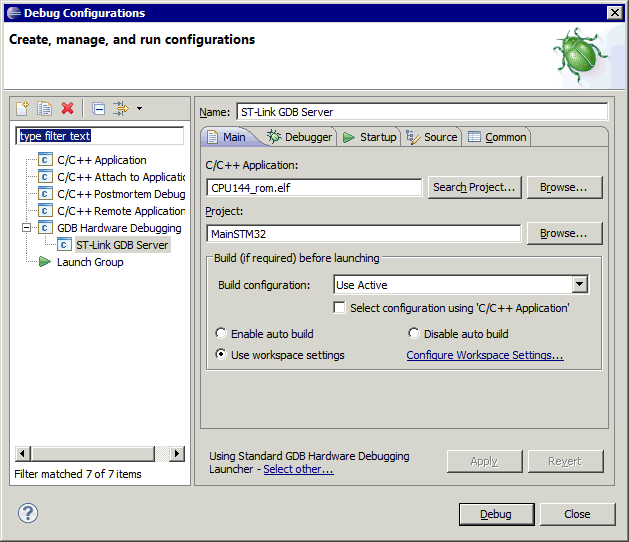Click the Name field containing ST-Link GDB Server
The height and width of the screenshot is (542, 629).
pos(421,112)
